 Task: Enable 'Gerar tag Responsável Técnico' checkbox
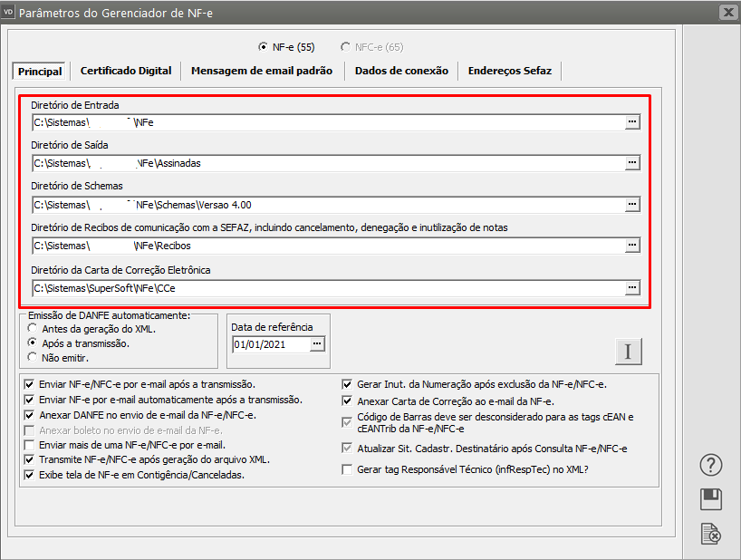(x=347, y=469)
